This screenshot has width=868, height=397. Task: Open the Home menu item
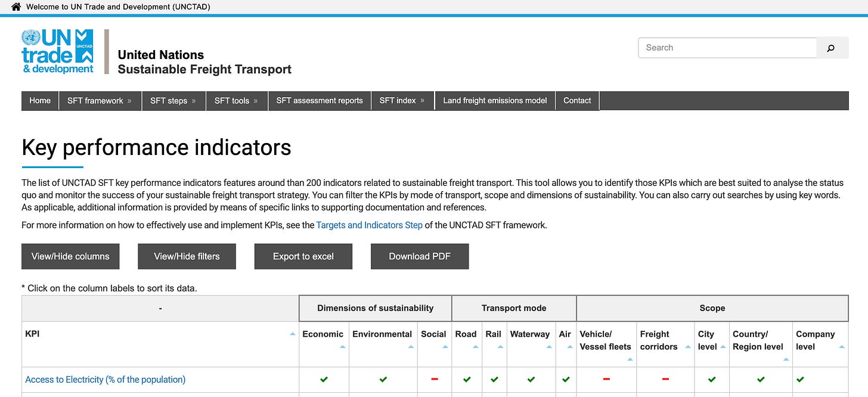(x=40, y=101)
